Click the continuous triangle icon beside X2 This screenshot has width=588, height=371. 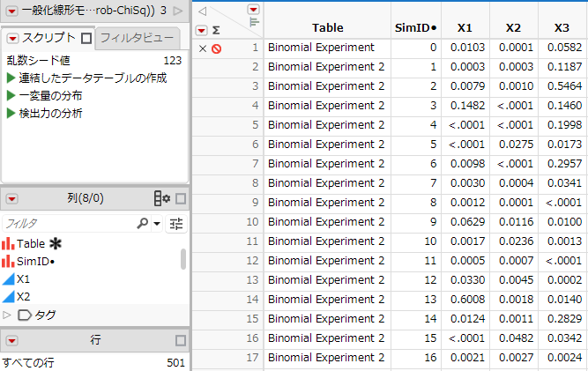tap(8, 296)
